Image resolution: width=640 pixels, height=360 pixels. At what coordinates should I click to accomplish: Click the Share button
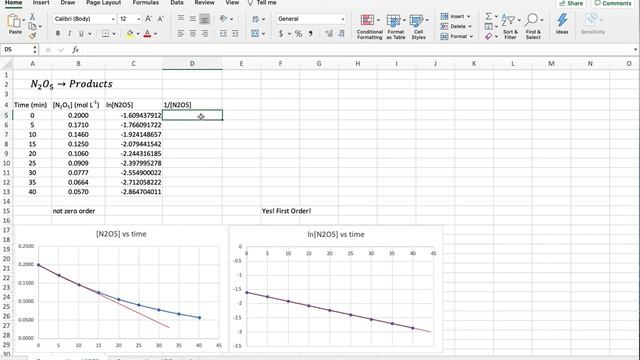click(571, 3)
